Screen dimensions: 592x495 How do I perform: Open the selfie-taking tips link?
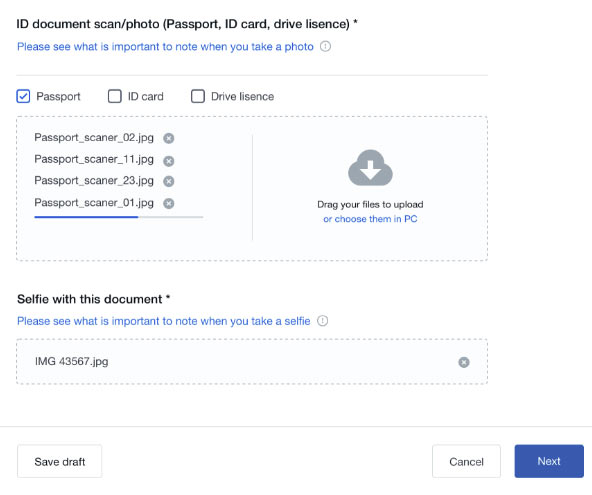(x=164, y=321)
